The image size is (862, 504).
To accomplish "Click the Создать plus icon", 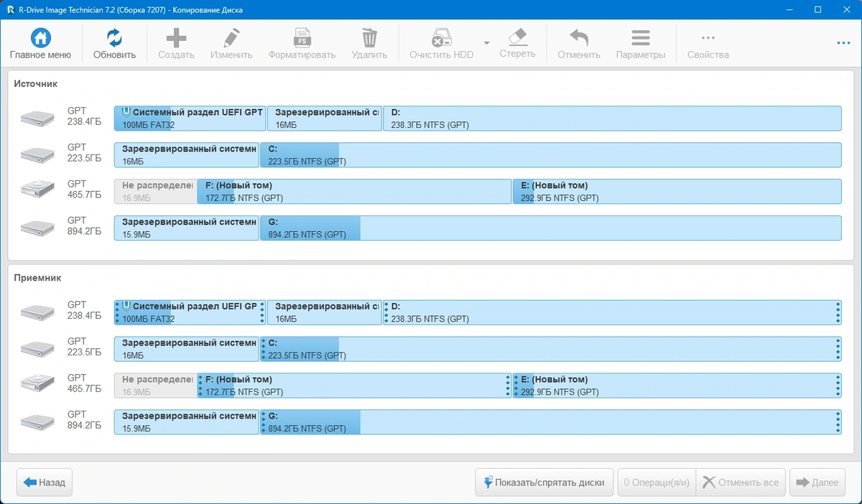I will point(176,38).
